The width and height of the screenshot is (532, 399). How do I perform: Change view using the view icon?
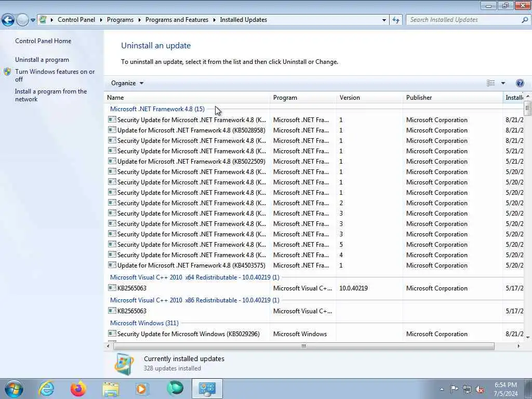pos(490,83)
